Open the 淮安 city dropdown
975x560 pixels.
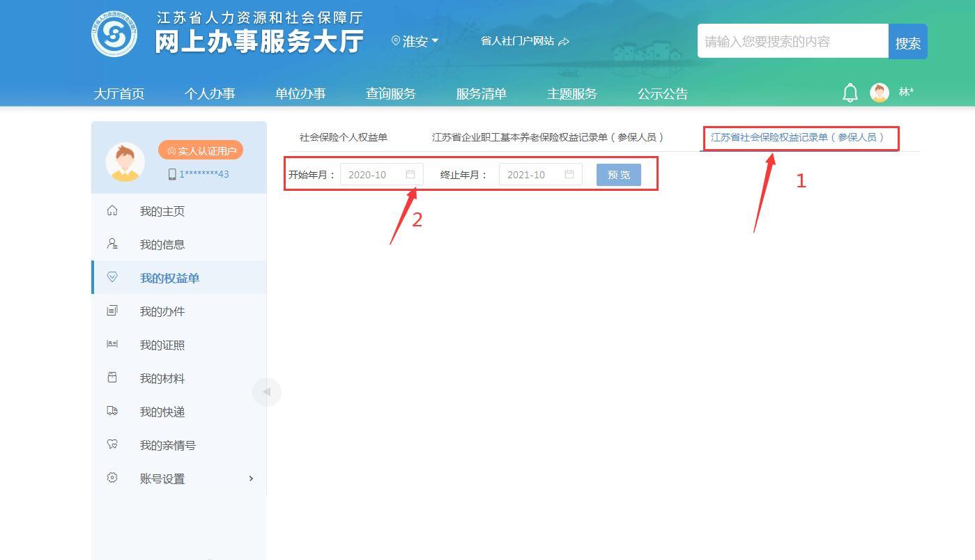415,42
